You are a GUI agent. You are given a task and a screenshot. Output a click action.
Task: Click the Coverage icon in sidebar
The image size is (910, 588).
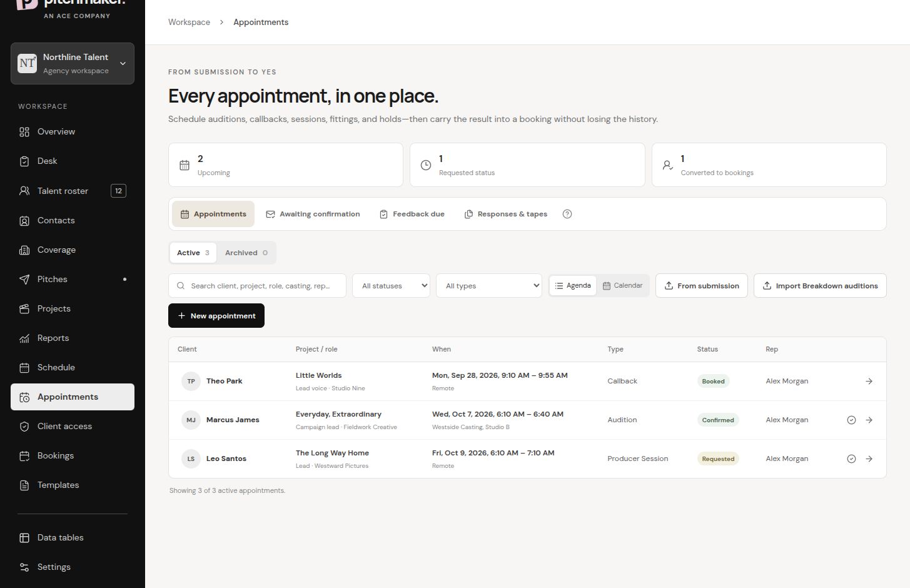[x=24, y=250]
